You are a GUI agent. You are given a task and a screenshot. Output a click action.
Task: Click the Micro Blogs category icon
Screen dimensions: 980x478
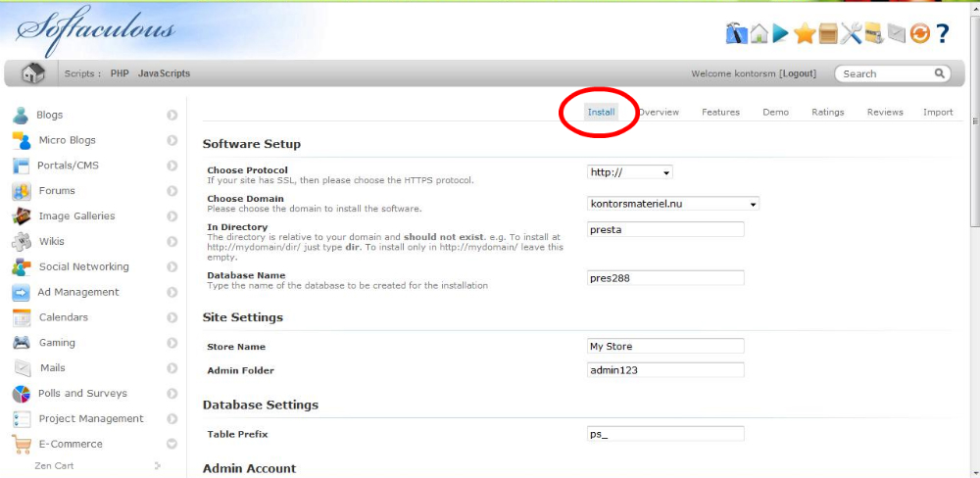click(x=22, y=140)
